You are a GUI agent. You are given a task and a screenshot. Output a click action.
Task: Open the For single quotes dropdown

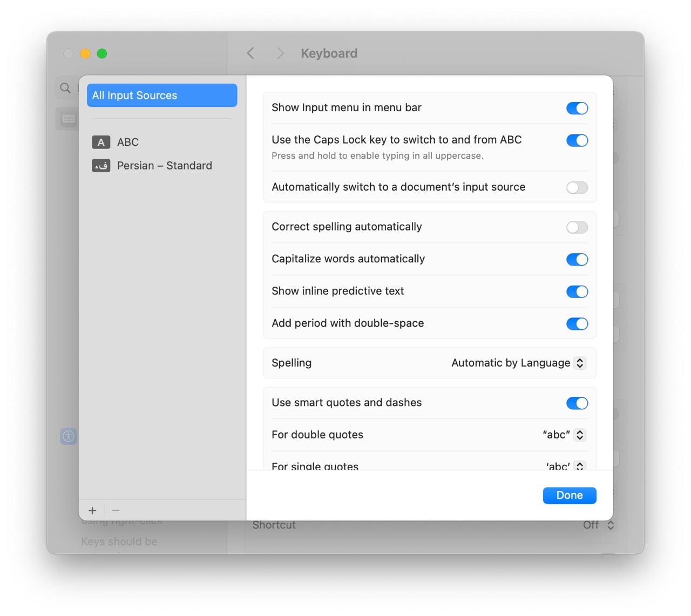[565, 465]
